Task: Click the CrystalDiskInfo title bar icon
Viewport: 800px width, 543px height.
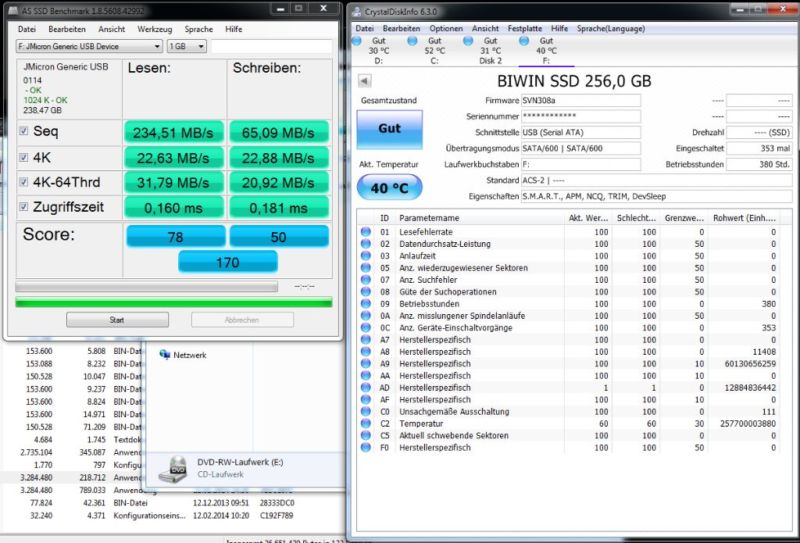Action: tap(357, 12)
